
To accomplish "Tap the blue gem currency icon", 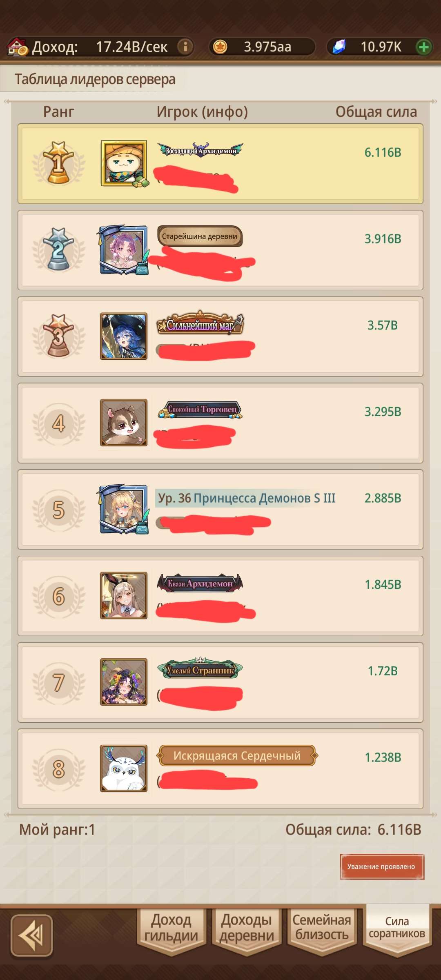I will (x=339, y=47).
